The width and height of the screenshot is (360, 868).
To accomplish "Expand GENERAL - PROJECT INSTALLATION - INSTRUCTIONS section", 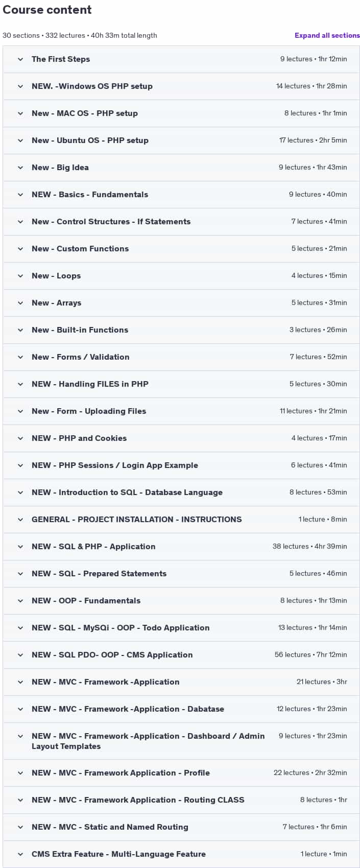I will click(x=181, y=520).
